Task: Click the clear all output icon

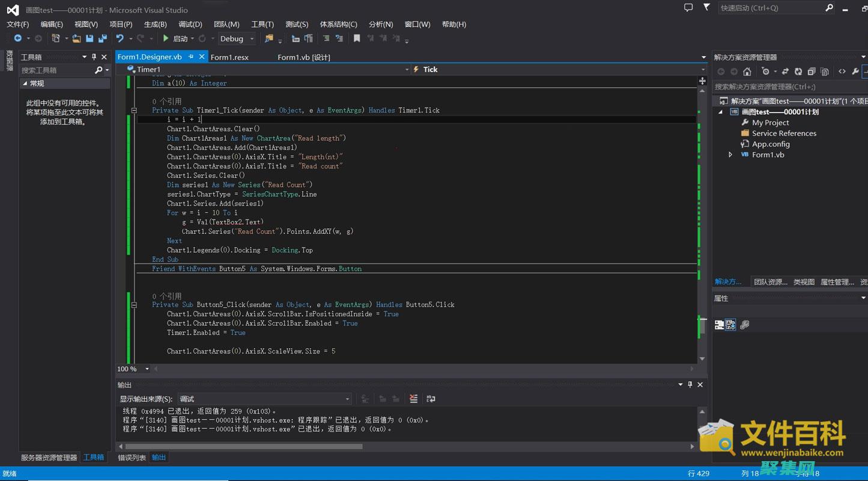Action: [413, 399]
